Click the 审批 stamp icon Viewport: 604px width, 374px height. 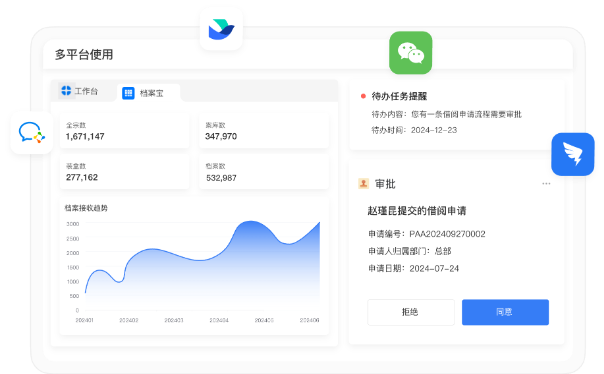click(363, 184)
